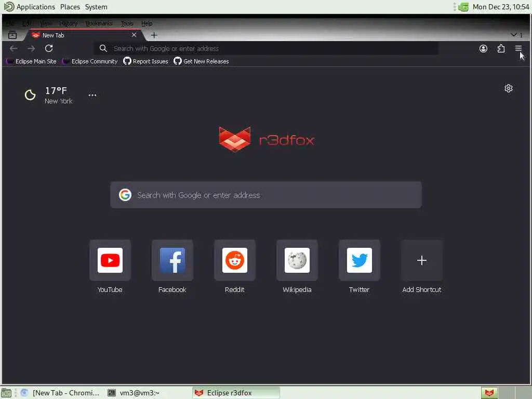This screenshot has width=532, height=399.
Task: Click r3dfox icon in bottom-right tray
Action: (489, 393)
